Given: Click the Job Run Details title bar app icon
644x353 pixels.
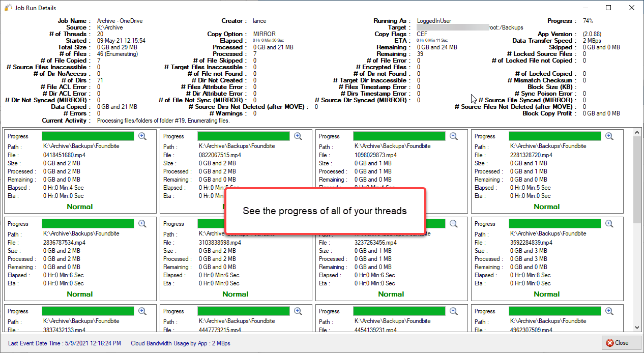Looking at the screenshot, I should click(7, 7).
